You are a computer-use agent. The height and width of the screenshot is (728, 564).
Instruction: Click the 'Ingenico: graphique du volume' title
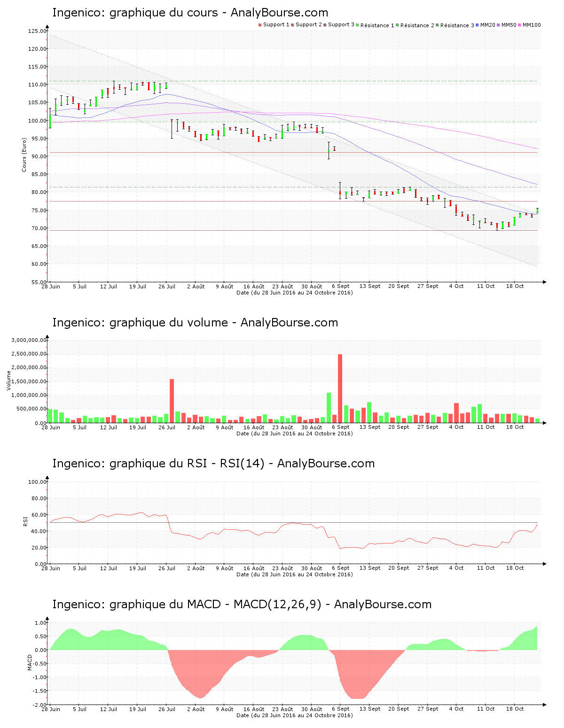point(140,323)
